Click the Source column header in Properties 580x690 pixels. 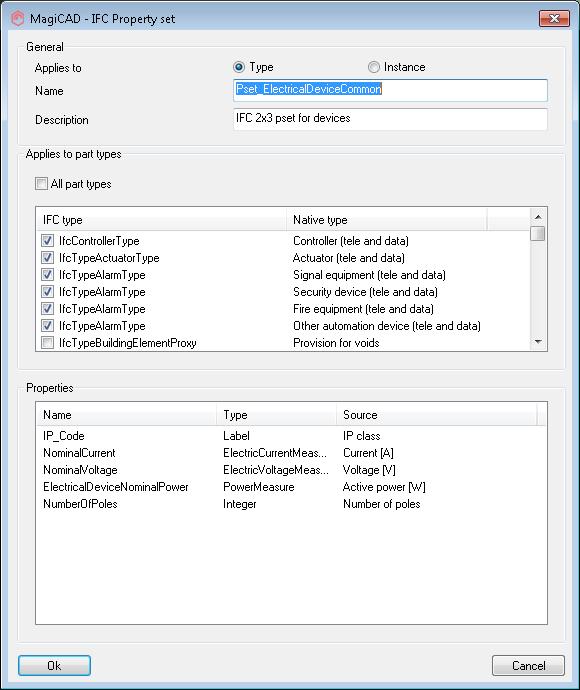[437, 415]
